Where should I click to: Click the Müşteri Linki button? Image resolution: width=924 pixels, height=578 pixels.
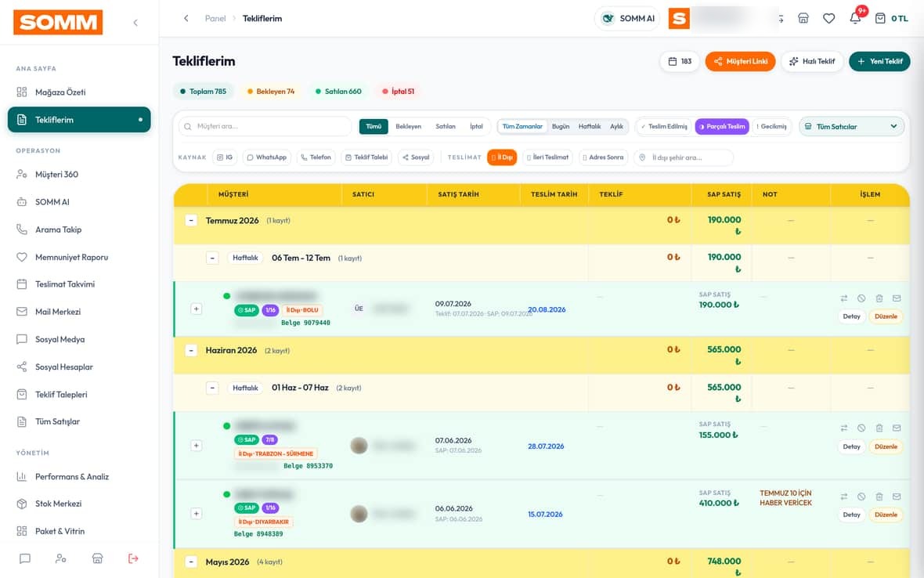(x=740, y=61)
